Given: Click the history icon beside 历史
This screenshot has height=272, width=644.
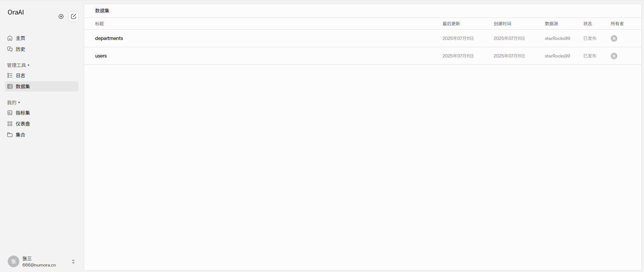Looking at the screenshot, I should click(10, 49).
